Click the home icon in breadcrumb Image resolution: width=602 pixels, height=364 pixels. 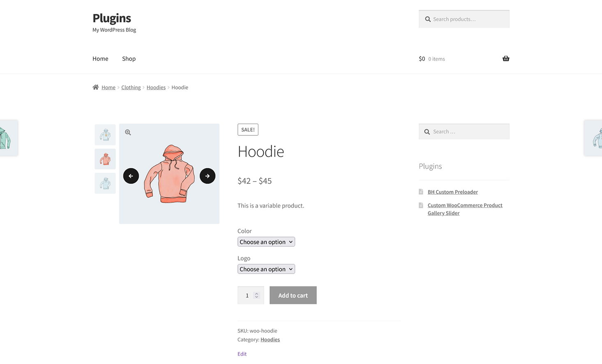[96, 87]
